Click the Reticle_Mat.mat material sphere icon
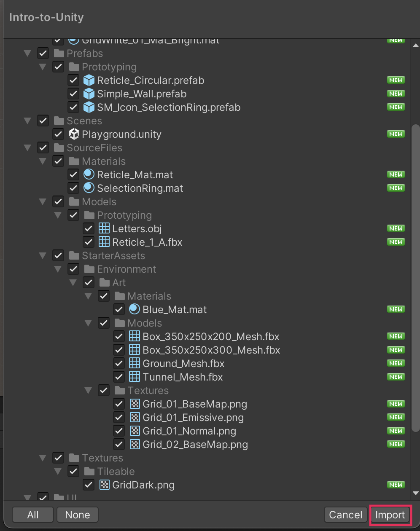This screenshot has width=420, height=531. click(x=89, y=174)
